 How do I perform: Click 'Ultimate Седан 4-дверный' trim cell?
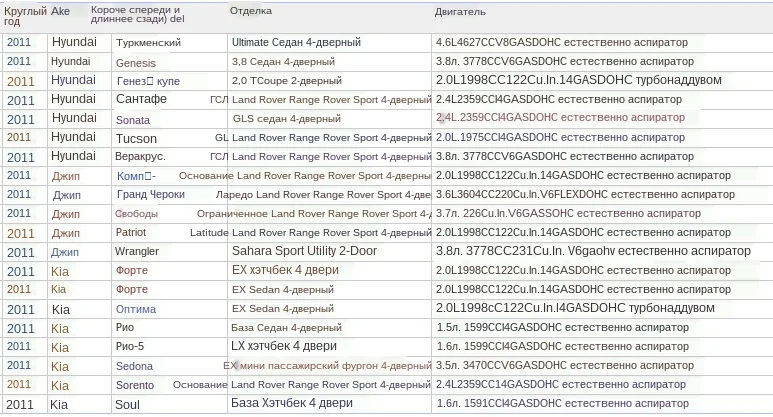[296, 42]
